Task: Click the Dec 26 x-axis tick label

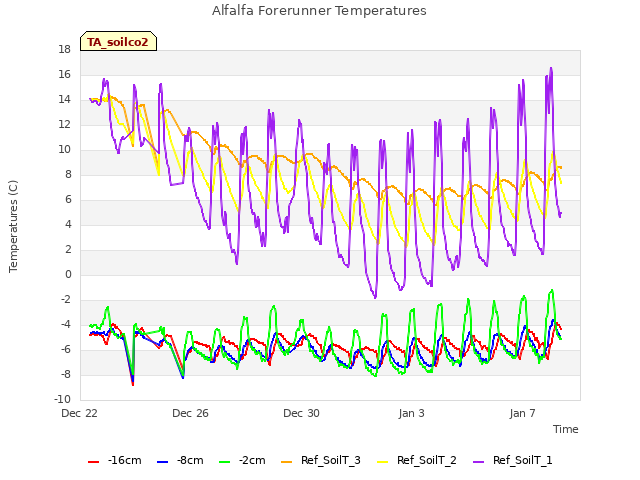Action: tap(190, 413)
